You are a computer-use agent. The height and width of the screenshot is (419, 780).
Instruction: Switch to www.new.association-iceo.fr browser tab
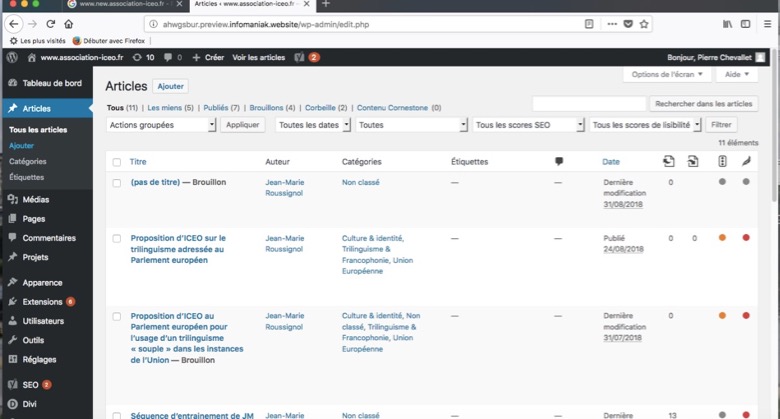[122, 4]
